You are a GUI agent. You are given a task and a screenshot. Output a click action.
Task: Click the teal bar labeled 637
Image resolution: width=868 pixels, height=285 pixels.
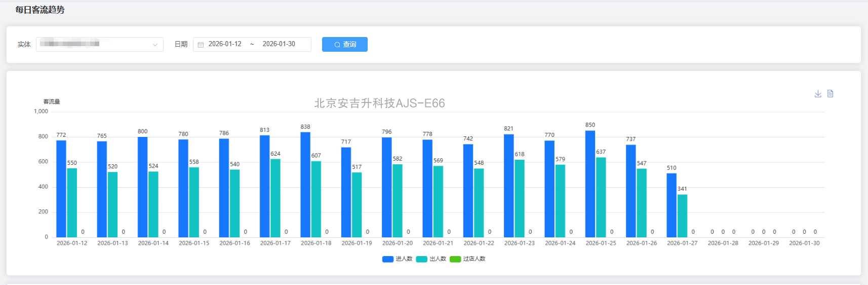601,197
